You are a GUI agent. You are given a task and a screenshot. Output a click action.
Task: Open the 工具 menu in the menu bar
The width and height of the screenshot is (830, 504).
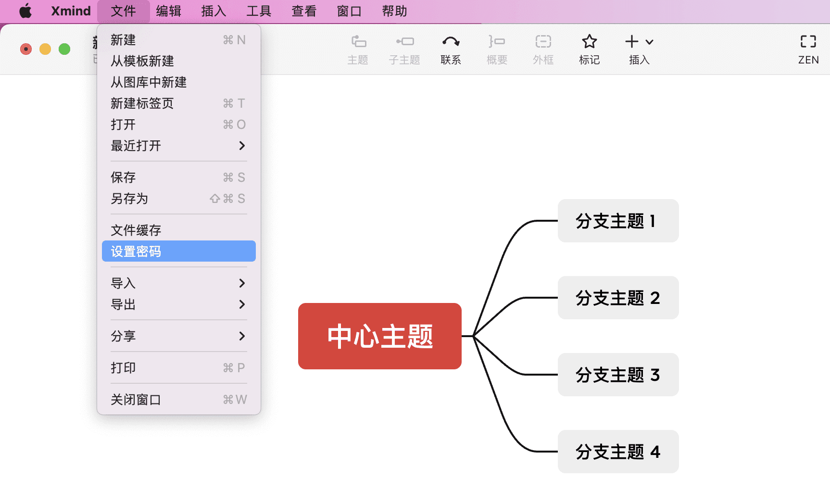(259, 11)
